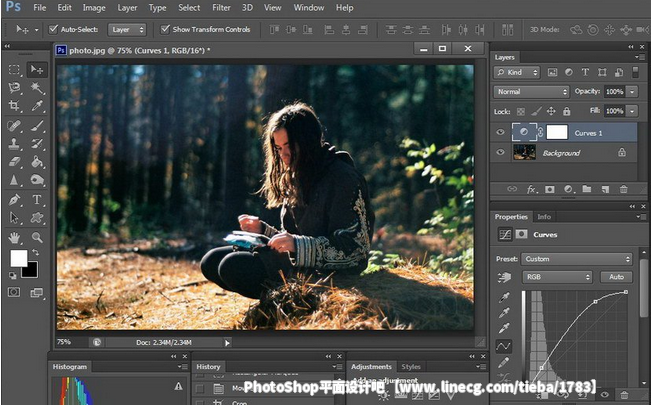Click the background black color swatch
The image size is (652, 406).
pyautogui.click(x=32, y=273)
